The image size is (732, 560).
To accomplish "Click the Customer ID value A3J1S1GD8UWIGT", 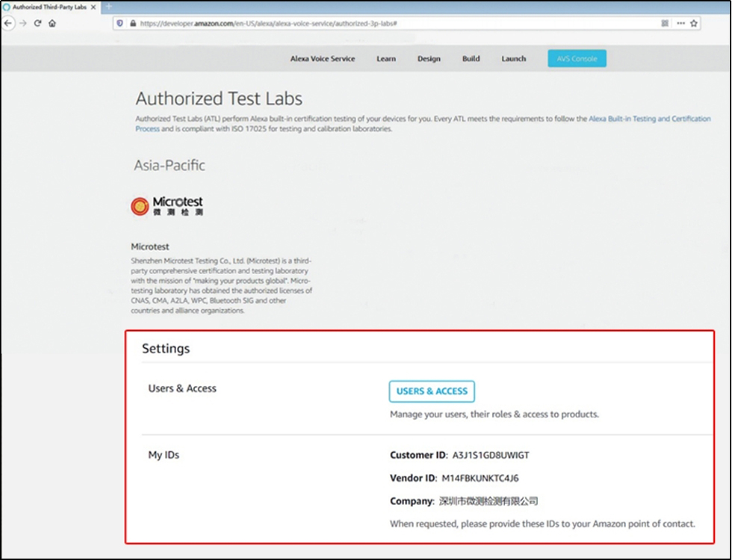I will pyautogui.click(x=491, y=455).
